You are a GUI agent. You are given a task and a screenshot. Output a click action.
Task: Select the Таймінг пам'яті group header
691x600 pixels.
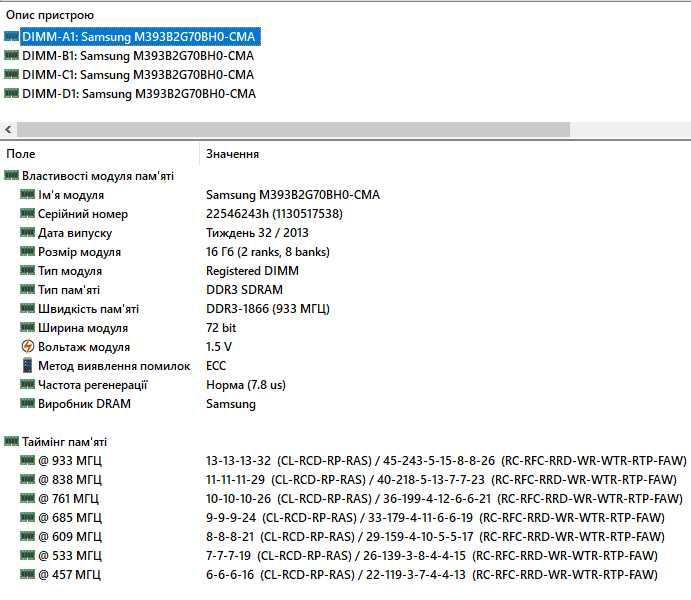[64, 442]
